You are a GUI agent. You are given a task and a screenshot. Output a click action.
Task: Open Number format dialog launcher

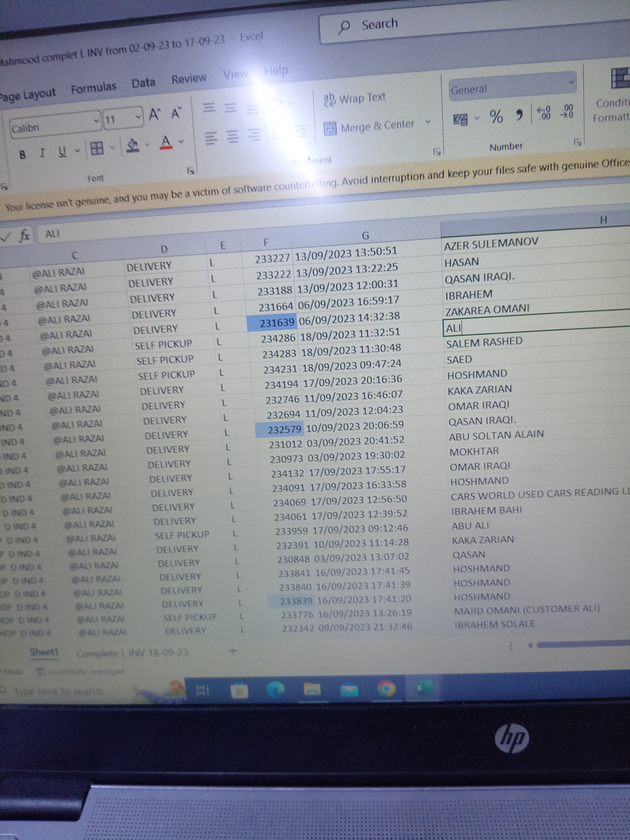point(577,142)
